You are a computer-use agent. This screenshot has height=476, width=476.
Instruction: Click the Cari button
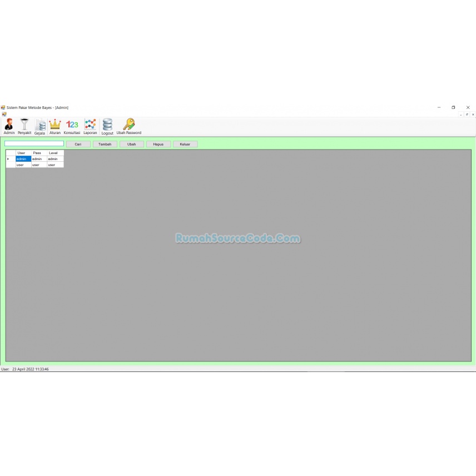click(78, 144)
